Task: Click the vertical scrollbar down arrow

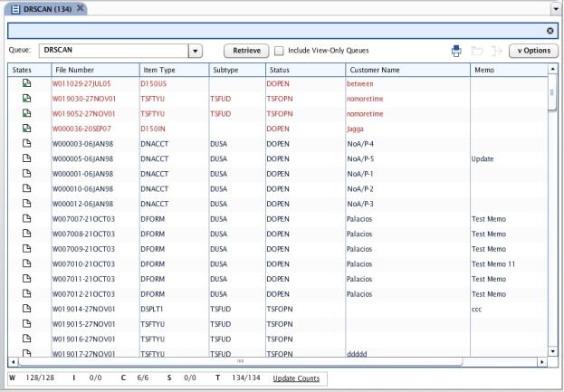Action: pyautogui.click(x=552, y=351)
